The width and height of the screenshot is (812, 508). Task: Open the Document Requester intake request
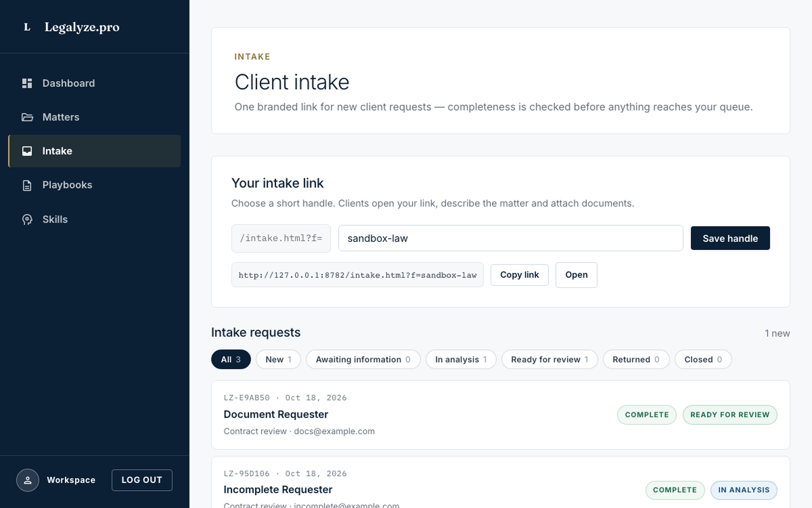(500, 415)
